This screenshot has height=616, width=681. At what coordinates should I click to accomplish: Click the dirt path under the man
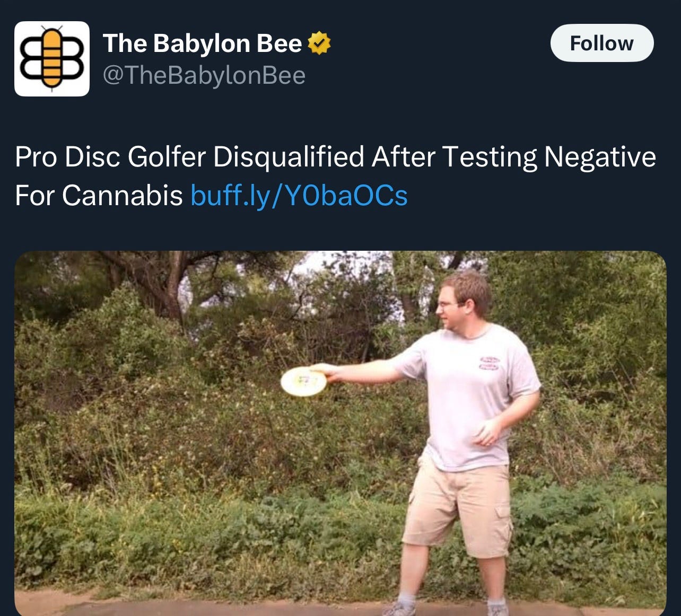click(x=340, y=604)
